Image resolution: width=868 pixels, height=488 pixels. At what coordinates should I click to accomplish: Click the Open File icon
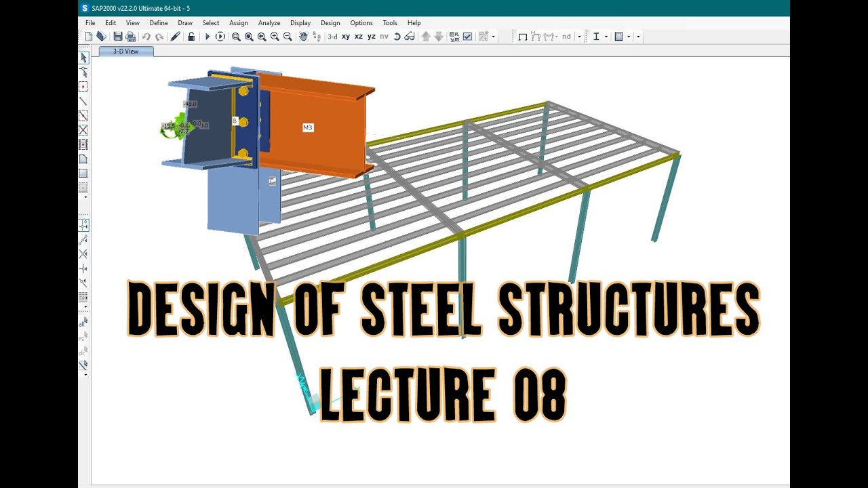101,37
